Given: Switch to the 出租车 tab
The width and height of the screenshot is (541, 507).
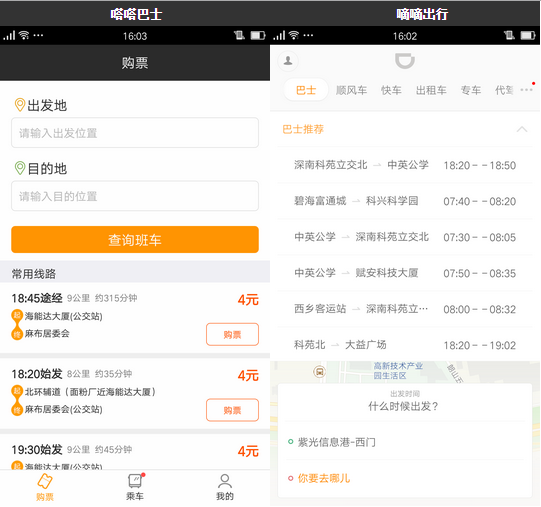Looking at the screenshot, I should pos(431,90).
